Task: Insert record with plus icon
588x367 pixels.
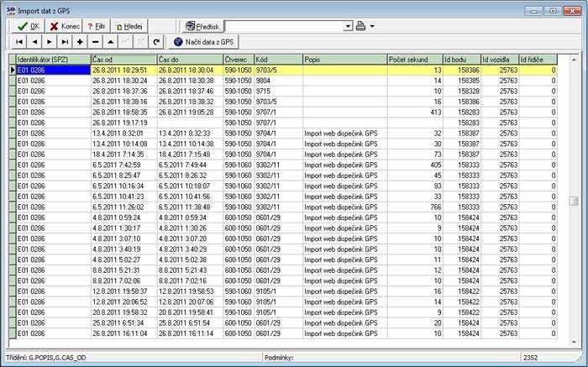Action: click(x=80, y=42)
